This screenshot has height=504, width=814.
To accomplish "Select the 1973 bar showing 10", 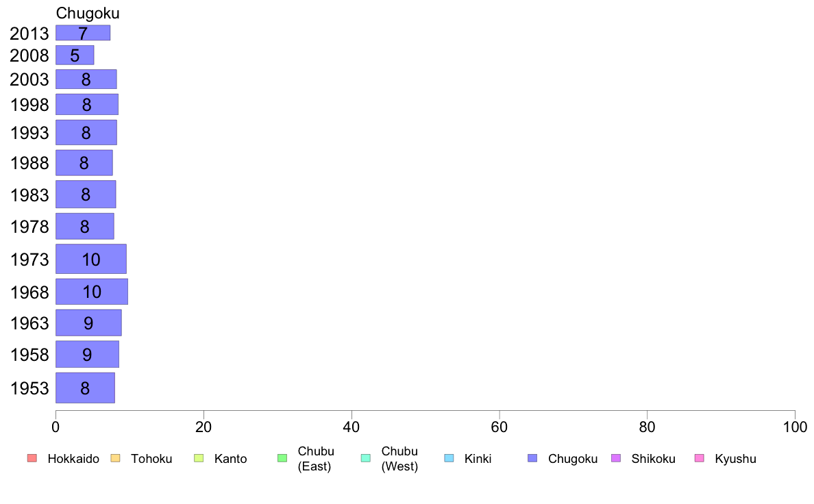I will [91, 259].
